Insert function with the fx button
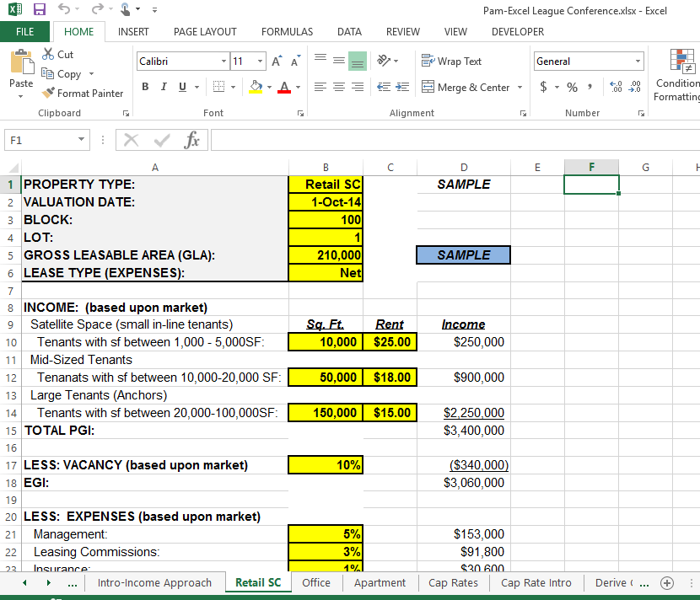 coord(191,140)
